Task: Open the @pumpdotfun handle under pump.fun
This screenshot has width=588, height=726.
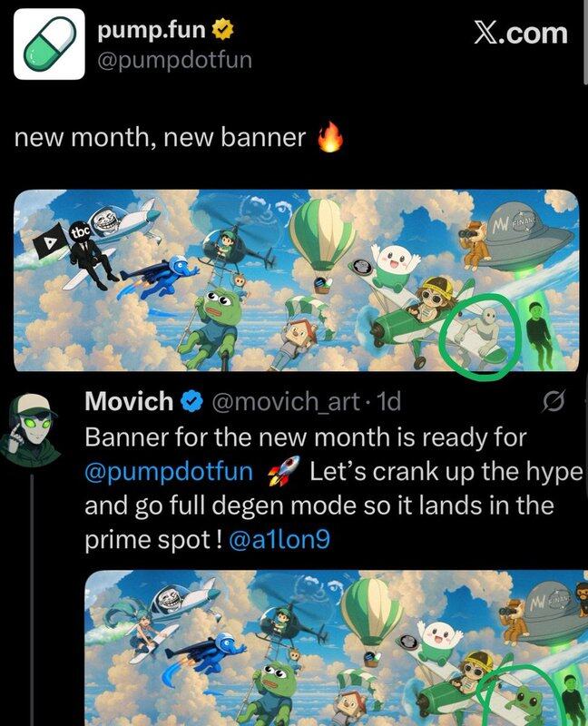Action: 174,61
